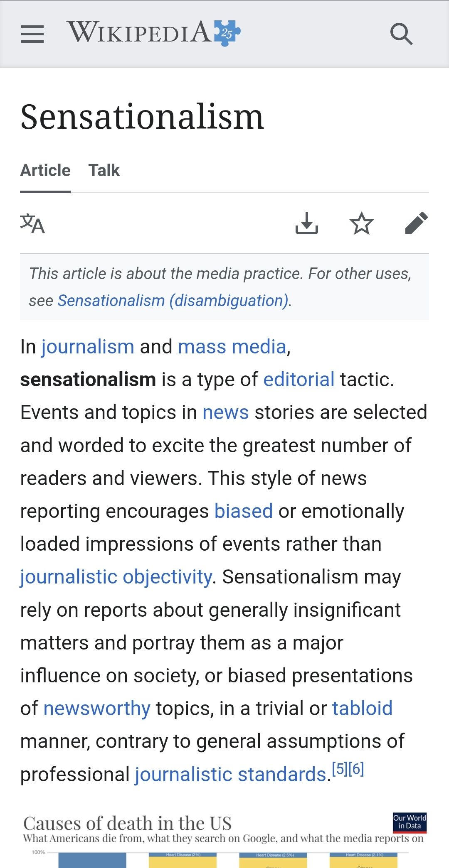The width and height of the screenshot is (449, 868).
Task: Switch to the Talk tab
Action: pos(104,170)
